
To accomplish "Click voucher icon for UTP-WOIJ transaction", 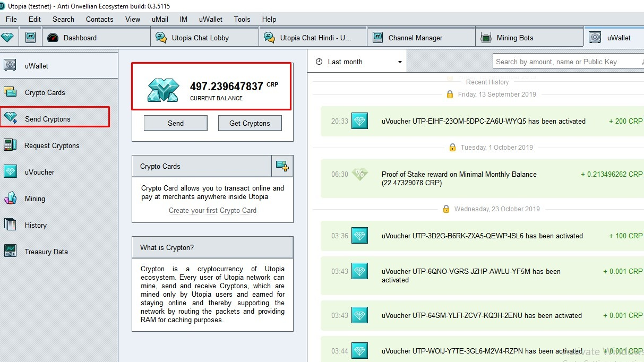I will (359, 351).
